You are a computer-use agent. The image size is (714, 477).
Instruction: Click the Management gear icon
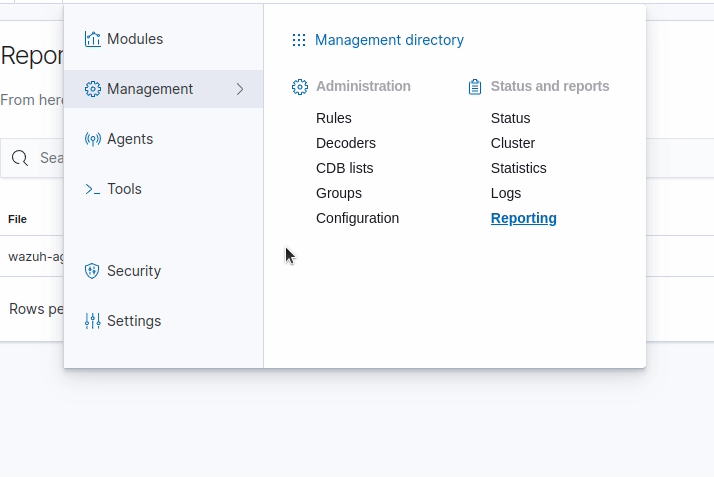click(93, 89)
